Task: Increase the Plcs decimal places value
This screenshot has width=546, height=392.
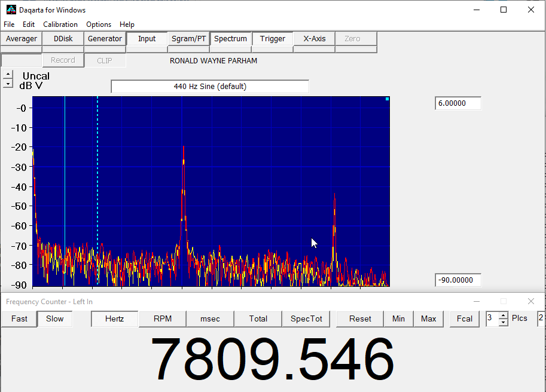Action: coord(503,316)
